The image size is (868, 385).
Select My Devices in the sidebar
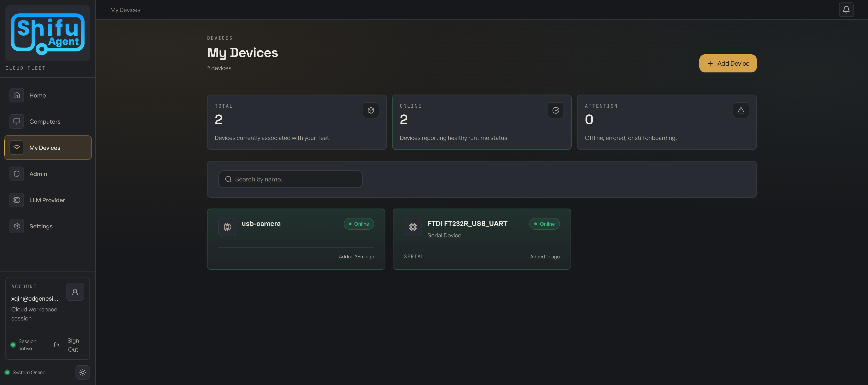point(45,147)
